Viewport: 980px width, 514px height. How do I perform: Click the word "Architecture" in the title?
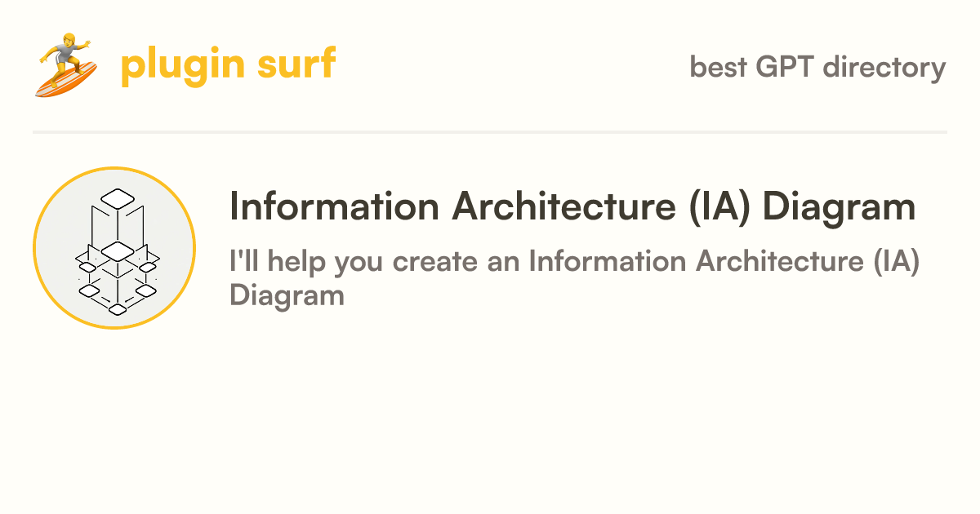pyautogui.click(x=561, y=206)
